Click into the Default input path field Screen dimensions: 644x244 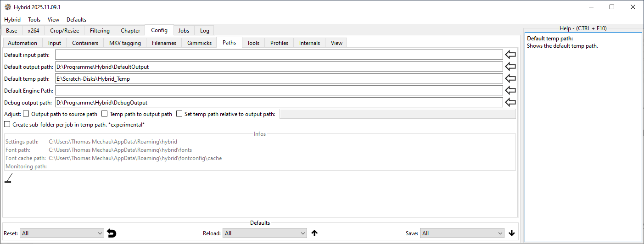pos(279,55)
